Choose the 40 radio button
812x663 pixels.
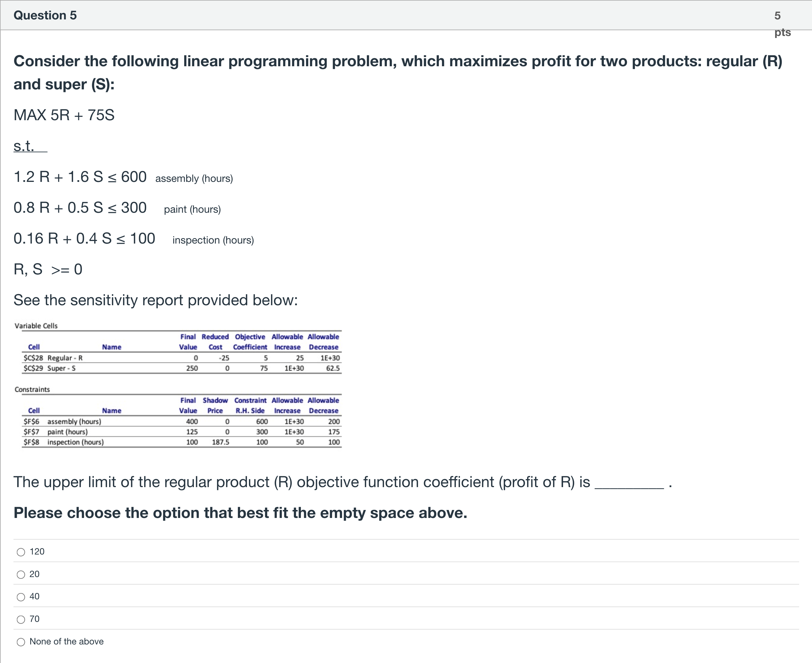tap(21, 597)
